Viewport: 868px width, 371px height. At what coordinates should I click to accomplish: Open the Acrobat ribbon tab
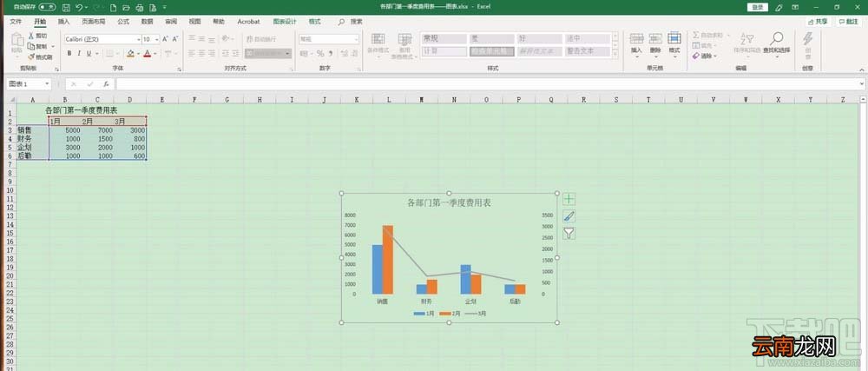pyautogui.click(x=248, y=22)
